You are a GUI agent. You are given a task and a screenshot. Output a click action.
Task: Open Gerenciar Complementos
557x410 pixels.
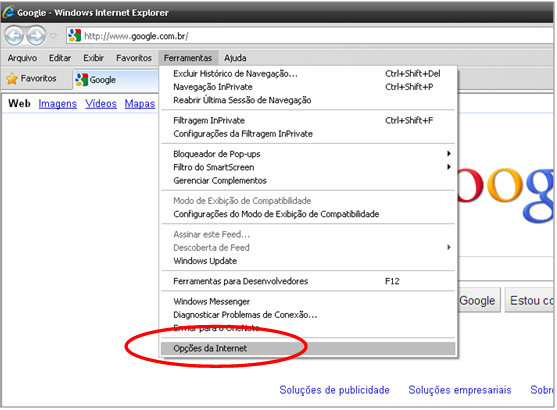(308, 181)
